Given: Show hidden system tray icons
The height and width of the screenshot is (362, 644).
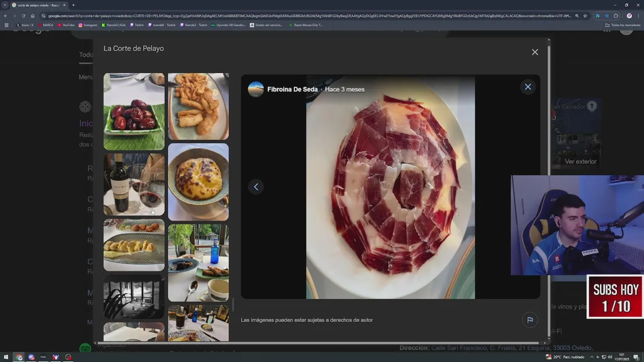Looking at the screenshot, I should click(592, 357).
